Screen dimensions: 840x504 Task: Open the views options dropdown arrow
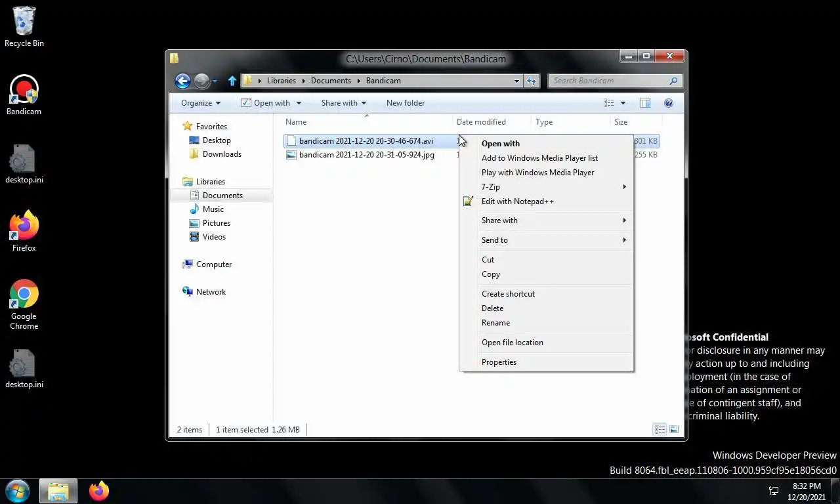tap(623, 103)
